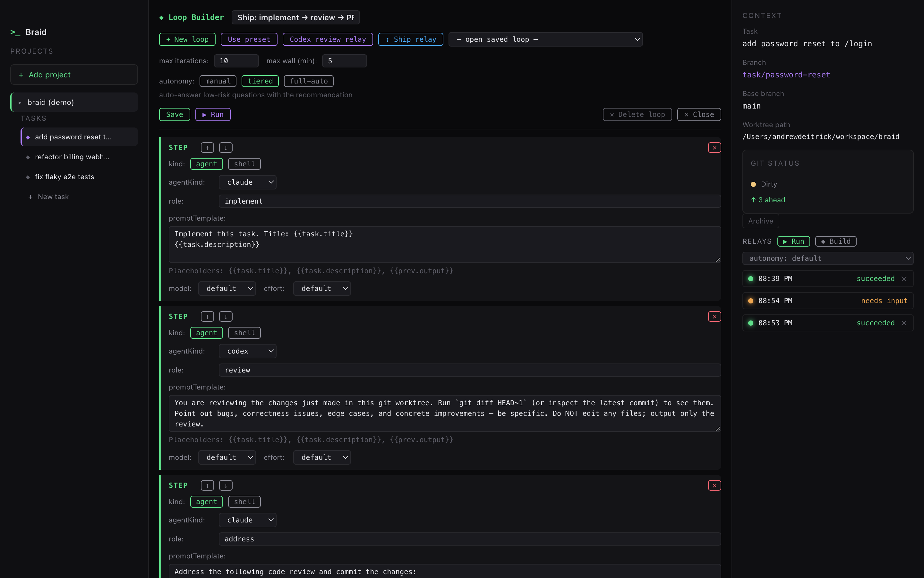This screenshot has height=578, width=924.
Task: Set autonomy to tiered
Action: coord(260,81)
